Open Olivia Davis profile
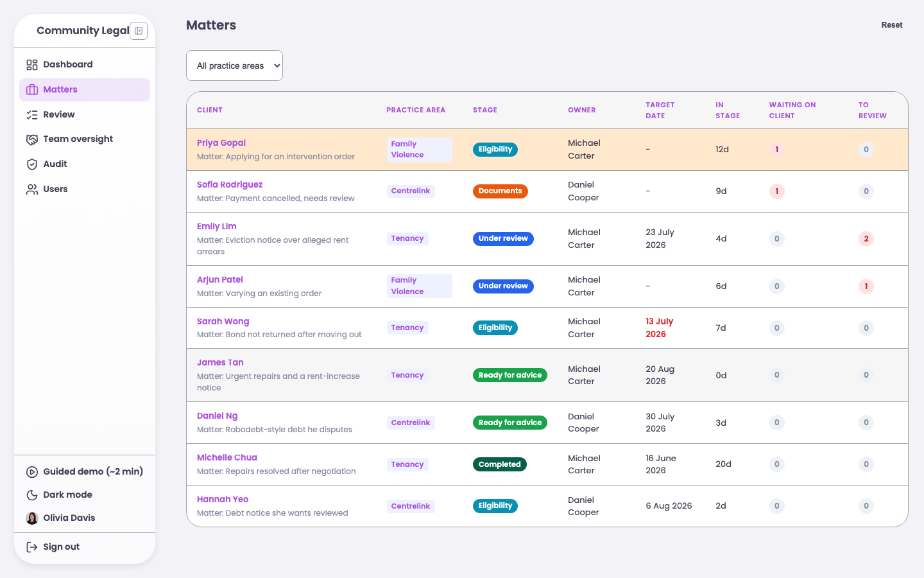The image size is (924, 578). point(85,518)
